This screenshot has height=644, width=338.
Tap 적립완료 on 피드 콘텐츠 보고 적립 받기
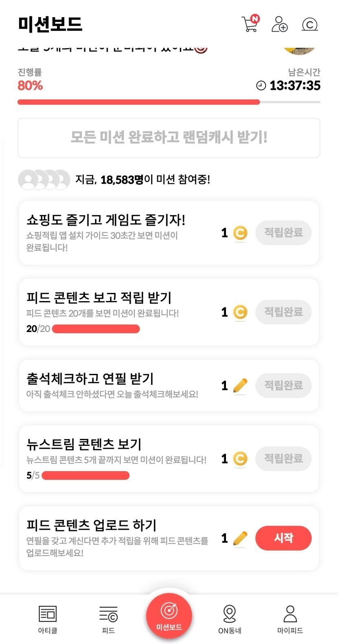coord(283,312)
